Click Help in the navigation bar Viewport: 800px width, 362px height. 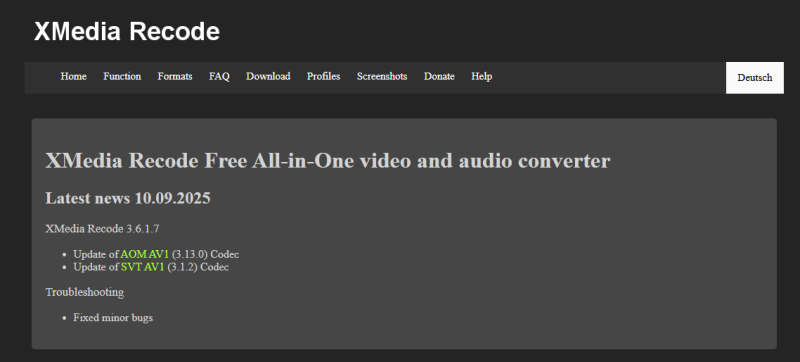(x=482, y=76)
